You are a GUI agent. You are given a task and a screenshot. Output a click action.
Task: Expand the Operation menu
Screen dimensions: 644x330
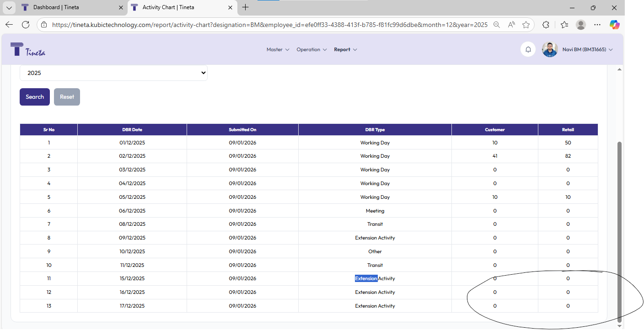(x=311, y=49)
